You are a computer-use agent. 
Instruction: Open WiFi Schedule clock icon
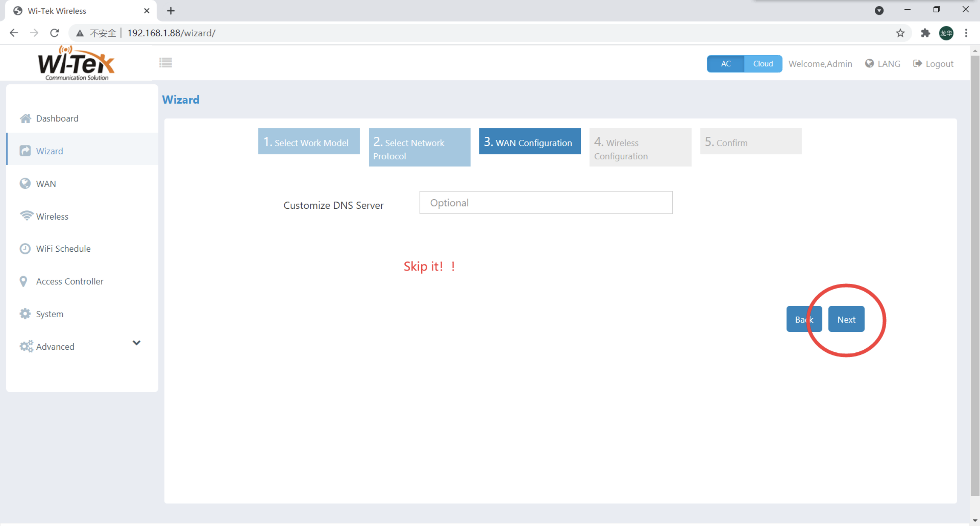tap(25, 249)
